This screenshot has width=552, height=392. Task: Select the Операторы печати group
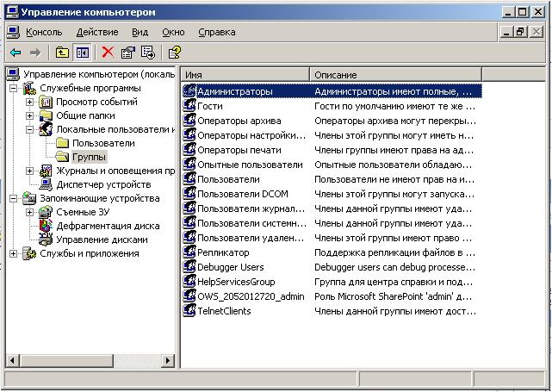(x=239, y=151)
